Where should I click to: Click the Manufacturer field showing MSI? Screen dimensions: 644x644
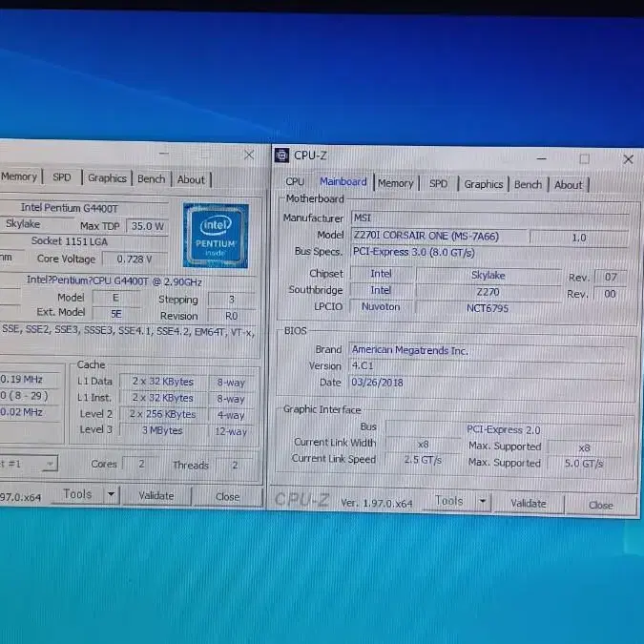point(489,218)
